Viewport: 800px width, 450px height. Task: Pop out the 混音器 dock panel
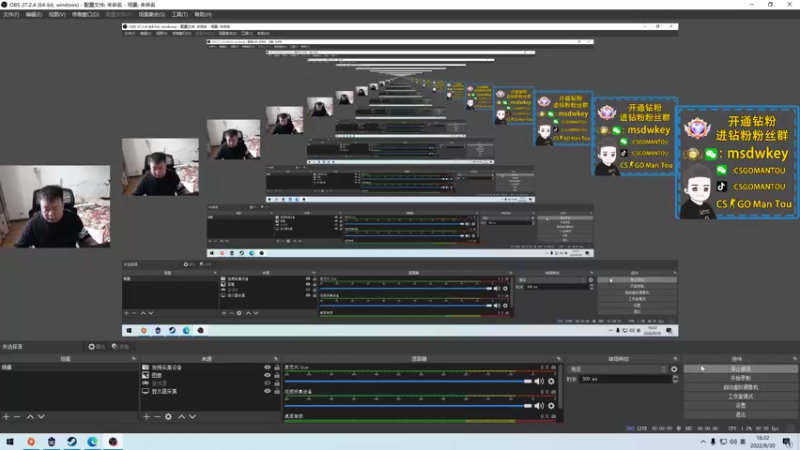click(x=559, y=359)
